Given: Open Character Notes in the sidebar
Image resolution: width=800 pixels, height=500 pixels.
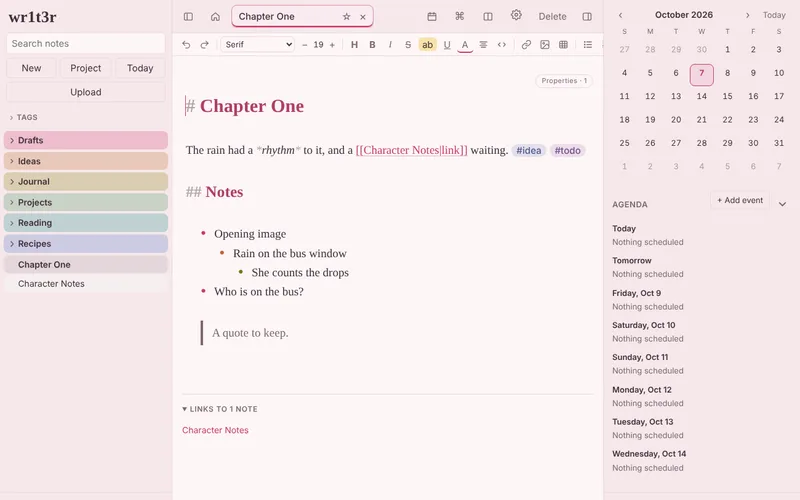Looking at the screenshot, I should tap(86, 284).
